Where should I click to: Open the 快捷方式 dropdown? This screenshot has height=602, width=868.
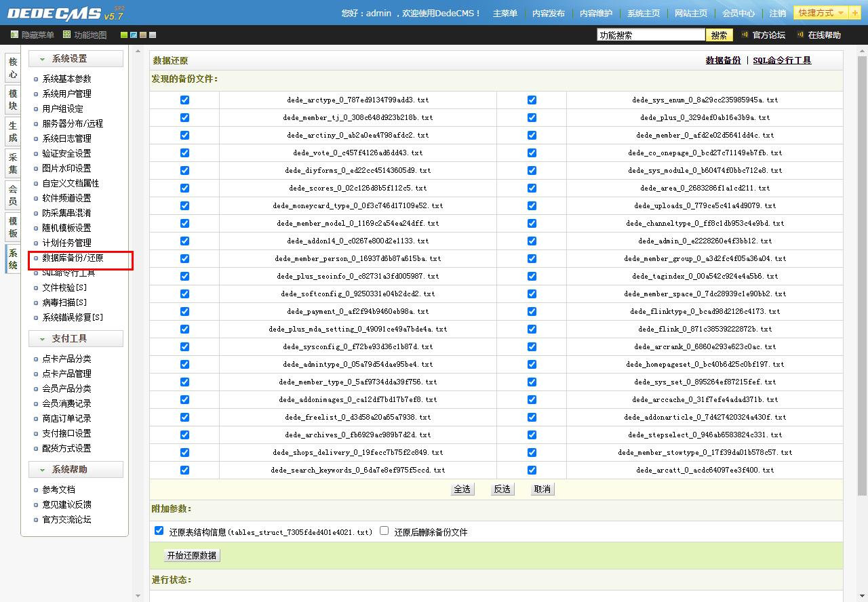(x=821, y=13)
